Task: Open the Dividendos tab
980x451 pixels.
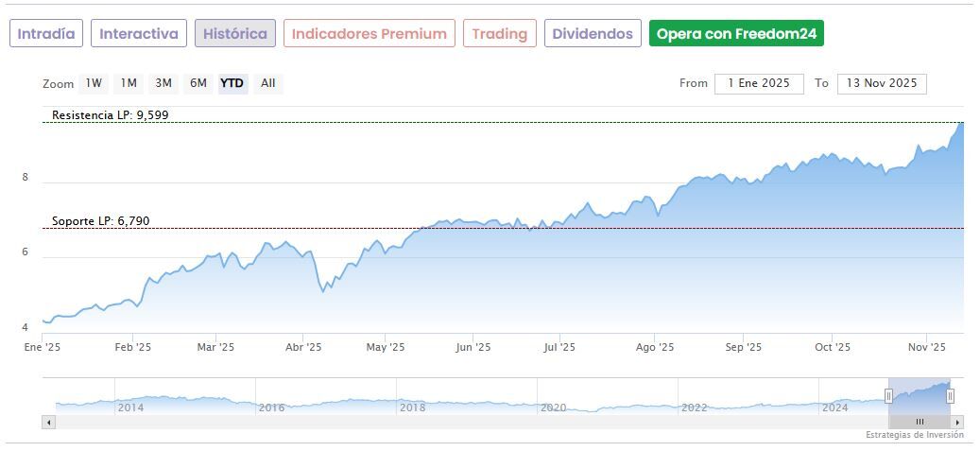Action: 593,34
